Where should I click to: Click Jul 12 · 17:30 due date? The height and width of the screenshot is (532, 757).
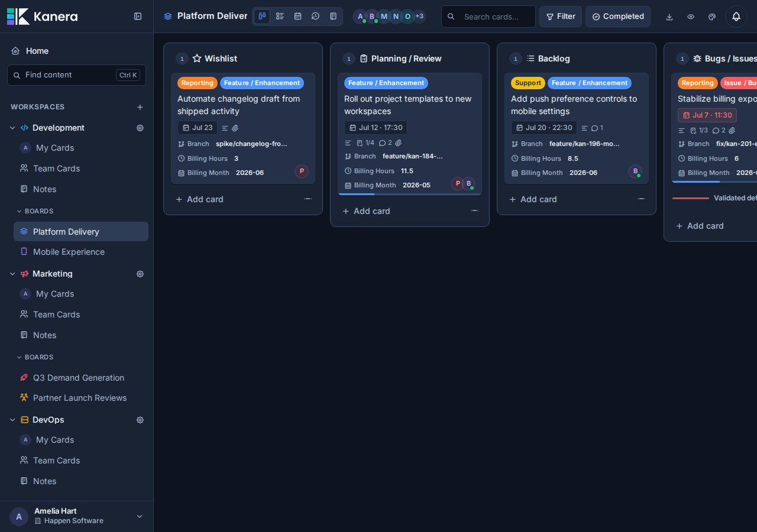tap(376, 128)
